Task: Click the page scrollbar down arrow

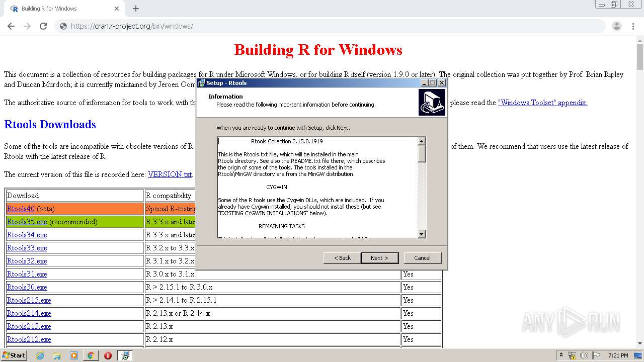Action: click(x=639, y=343)
